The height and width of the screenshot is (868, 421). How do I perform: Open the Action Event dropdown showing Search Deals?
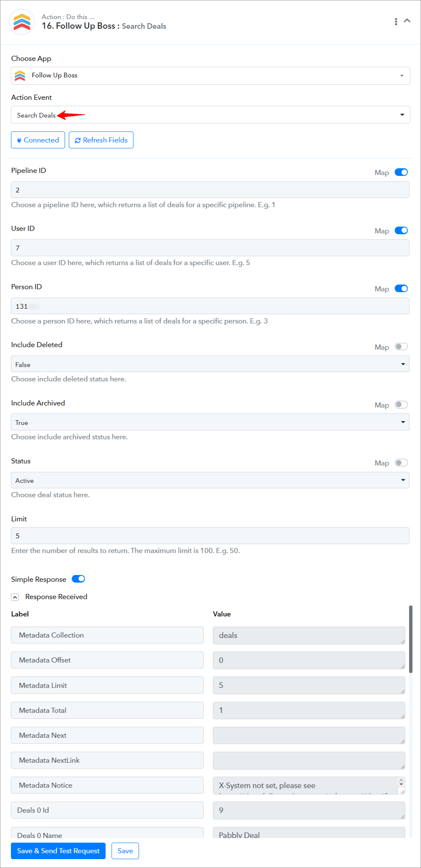[x=210, y=115]
